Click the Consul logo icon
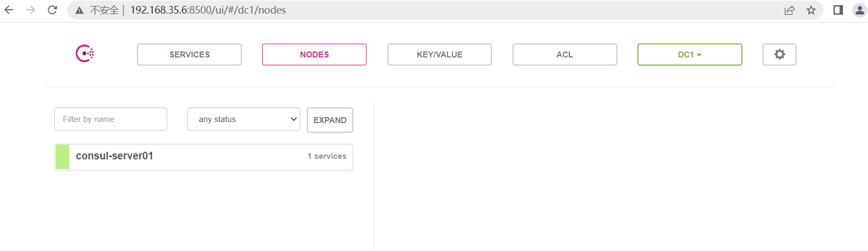868x251 pixels. [85, 54]
